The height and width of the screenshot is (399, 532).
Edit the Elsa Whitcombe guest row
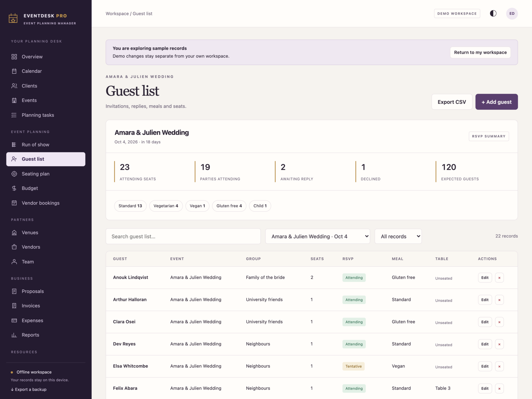coord(485,366)
